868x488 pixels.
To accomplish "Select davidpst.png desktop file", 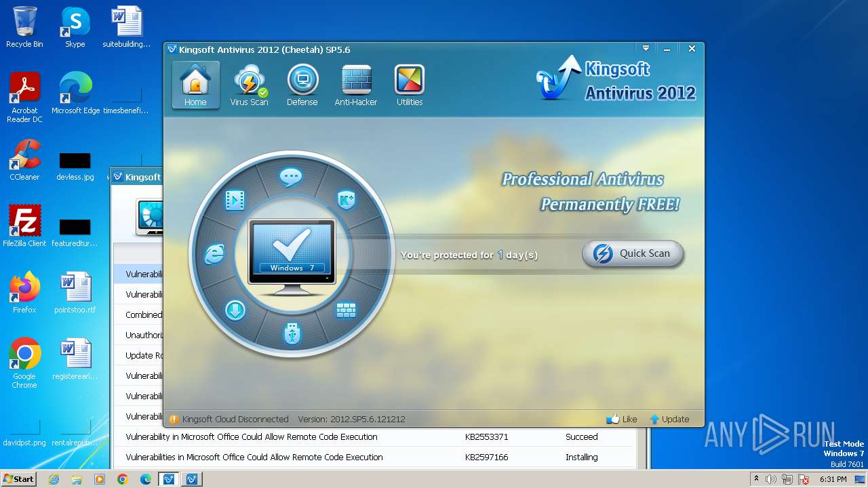I will [x=24, y=432].
